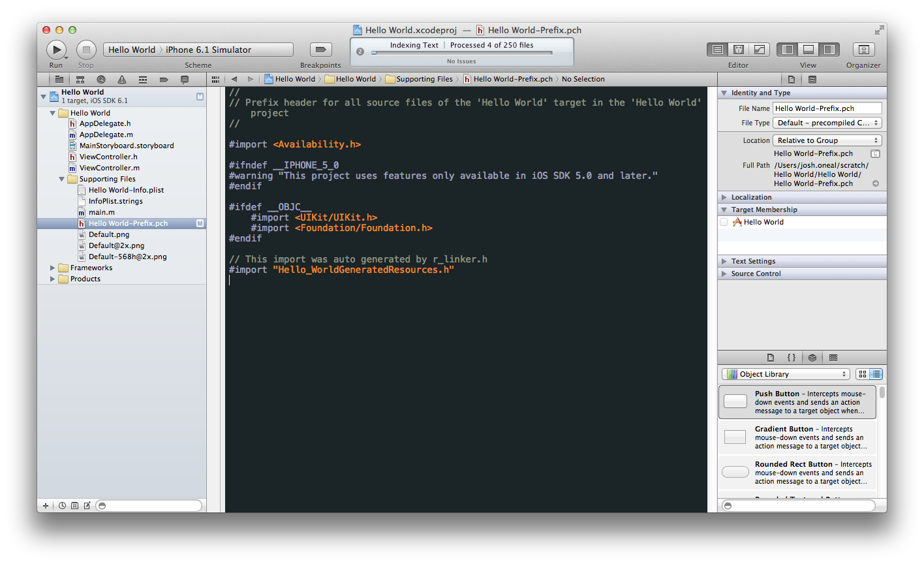This screenshot has height=564, width=924.
Task: Enable Hello World target membership checkbox
Action: click(724, 223)
